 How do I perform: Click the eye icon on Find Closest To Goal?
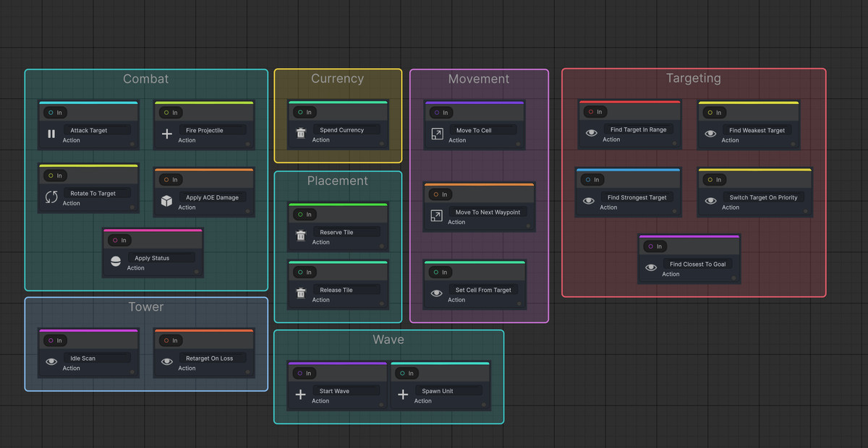coord(651,267)
